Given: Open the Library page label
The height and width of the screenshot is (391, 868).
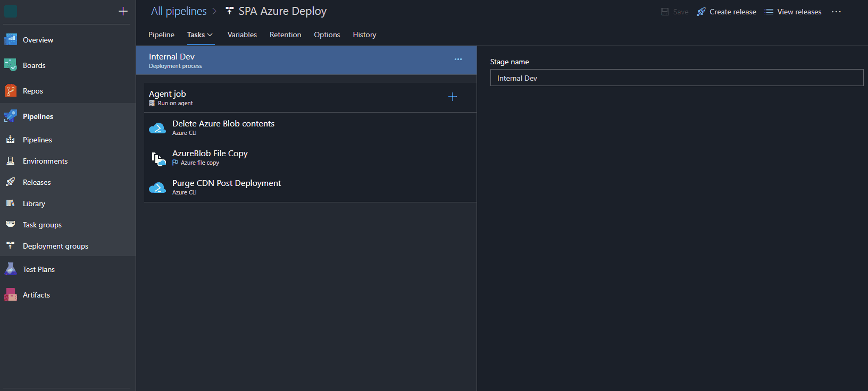Looking at the screenshot, I should [34, 203].
